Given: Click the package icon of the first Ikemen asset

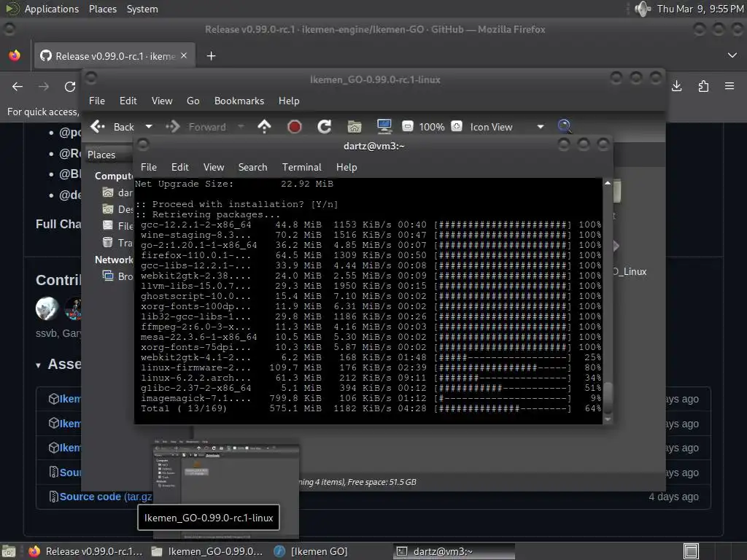Looking at the screenshot, I should 54,399.
